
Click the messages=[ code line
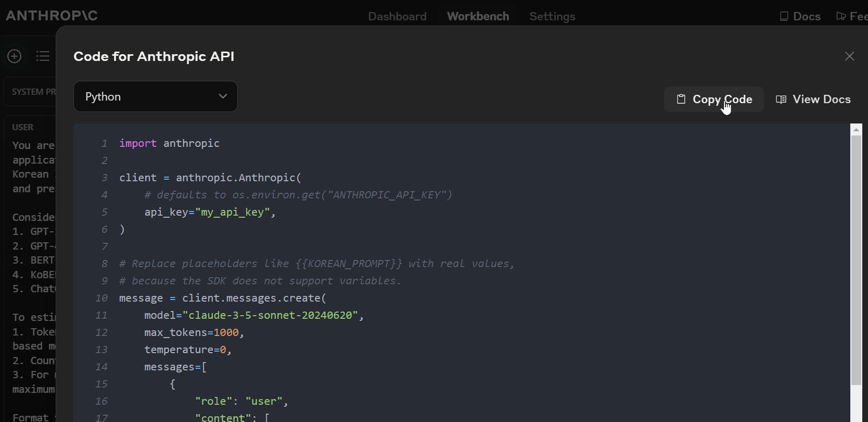click(175, 367)
